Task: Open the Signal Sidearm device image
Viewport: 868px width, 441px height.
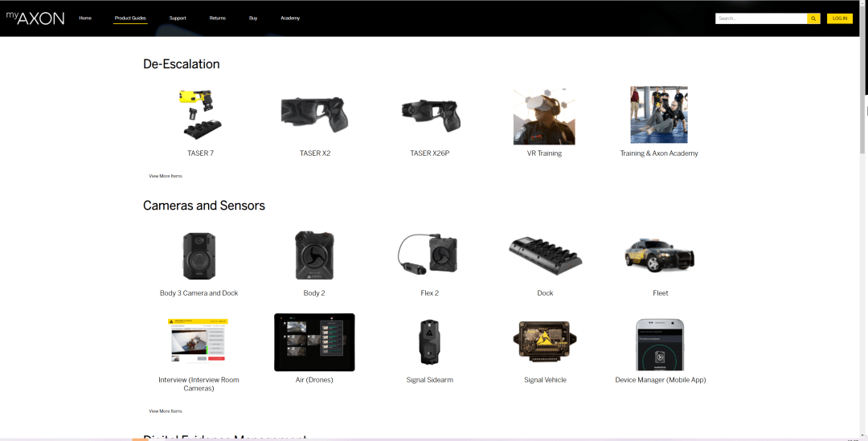Action: click(x=429, y=342)
